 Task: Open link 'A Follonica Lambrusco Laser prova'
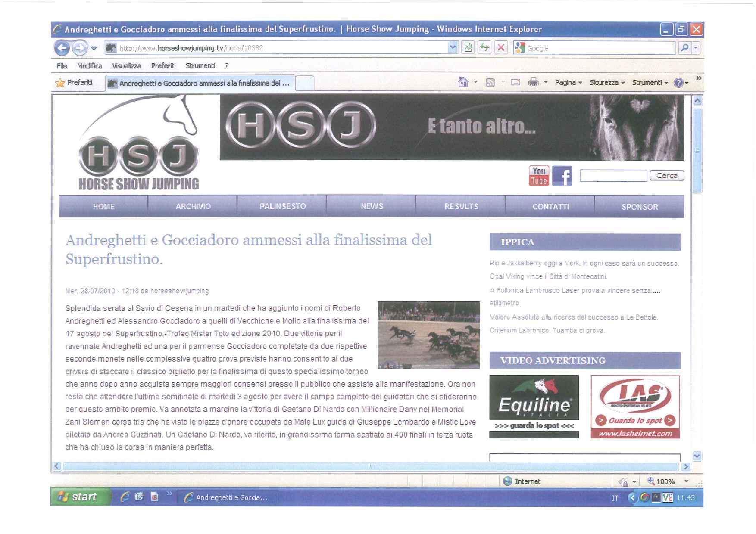pyautogui.click(x=575, y=297)
